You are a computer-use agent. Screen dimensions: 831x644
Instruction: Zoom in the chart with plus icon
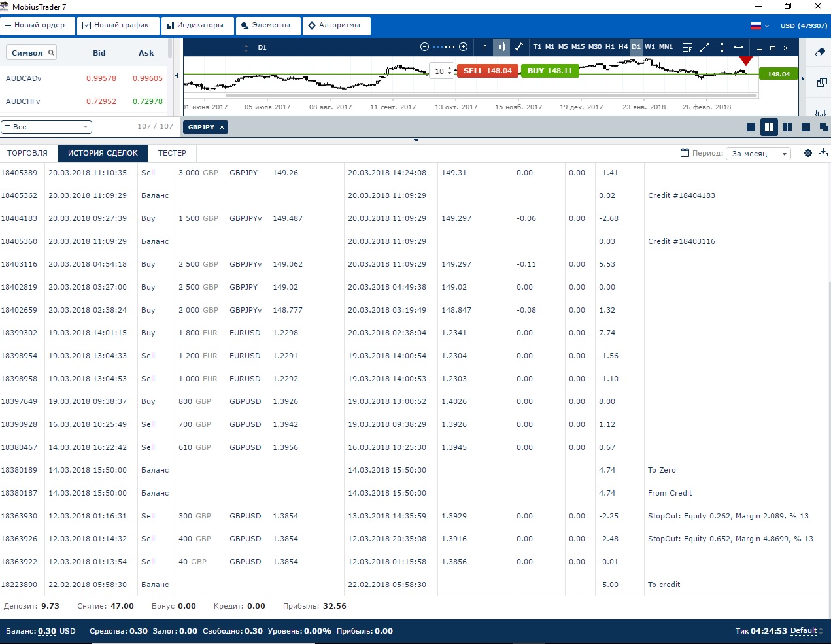pyautogui.click(x=464, y=47)
